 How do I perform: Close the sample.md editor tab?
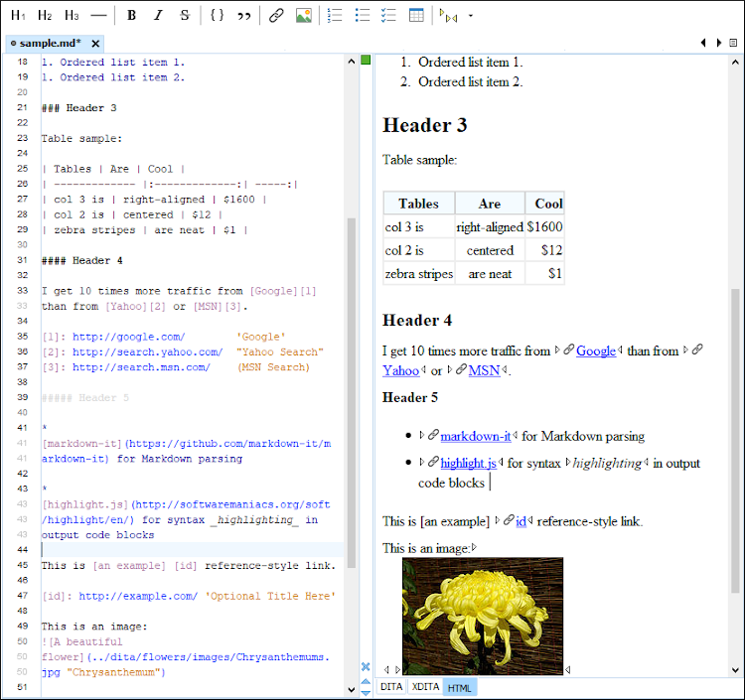95,44
